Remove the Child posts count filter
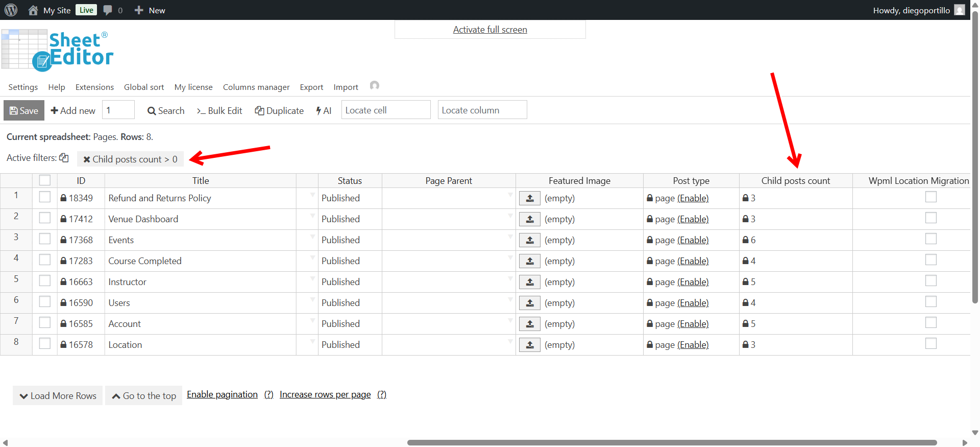The width and height of the screenshot is (980, 447). click(87, 159)
